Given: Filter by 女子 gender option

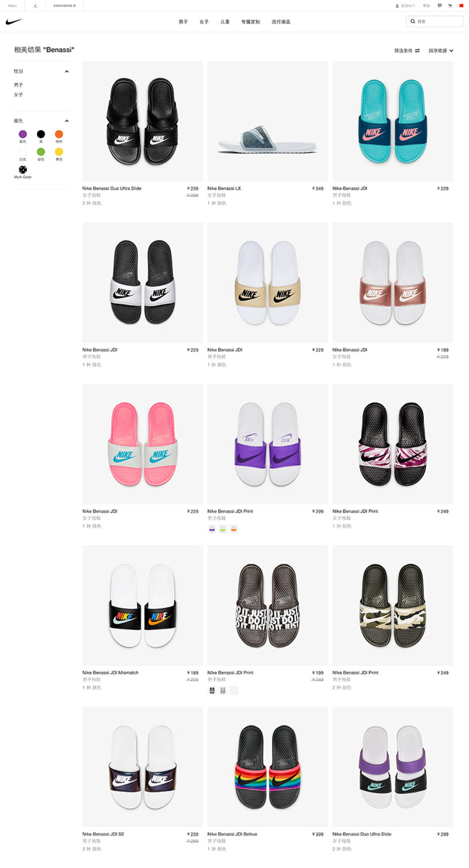Looking at the screenshot, I should click(18, 94).
